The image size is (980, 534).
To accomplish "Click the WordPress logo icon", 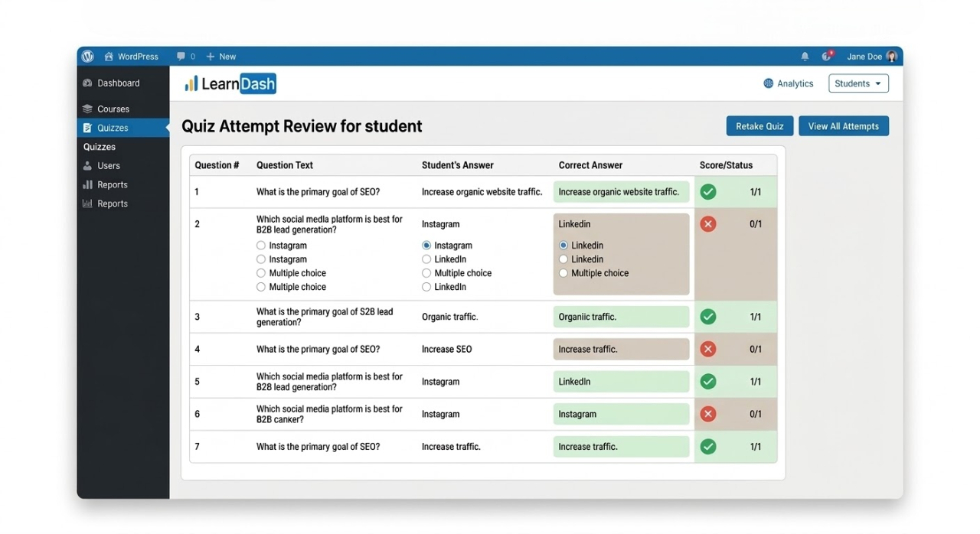I will point(88,57).
